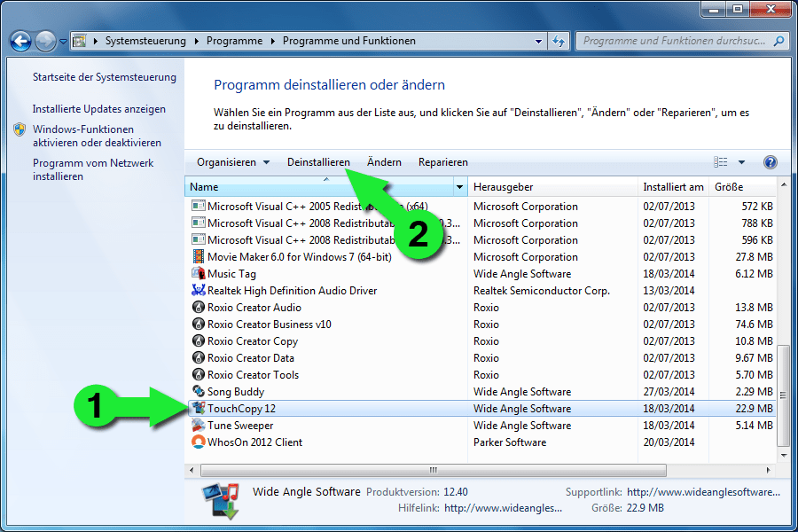Click the horizontal scrollbar right arrow
This screenshot has height=532, width=798.
pos(769,470)
